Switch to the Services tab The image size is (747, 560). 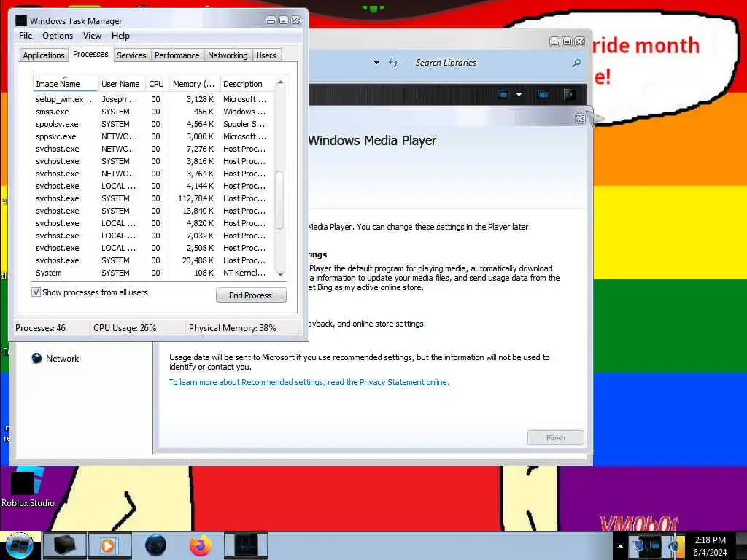click(131, 55)
